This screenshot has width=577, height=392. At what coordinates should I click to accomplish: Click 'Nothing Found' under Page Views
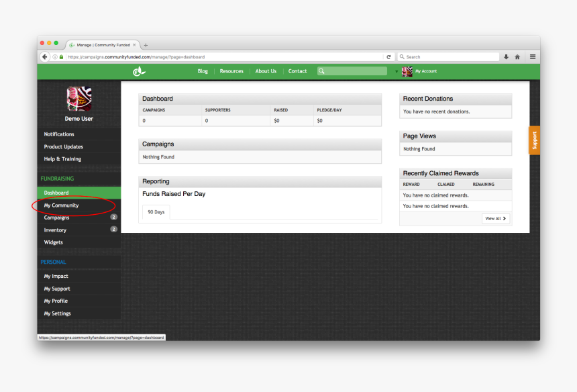(x=419, y=149)
